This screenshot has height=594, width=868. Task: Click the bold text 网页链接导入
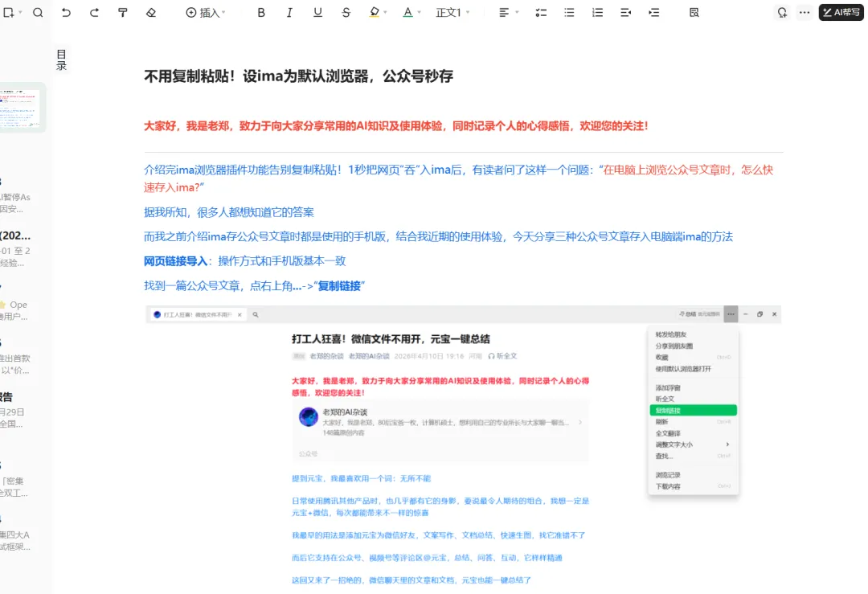pos(175,261)
